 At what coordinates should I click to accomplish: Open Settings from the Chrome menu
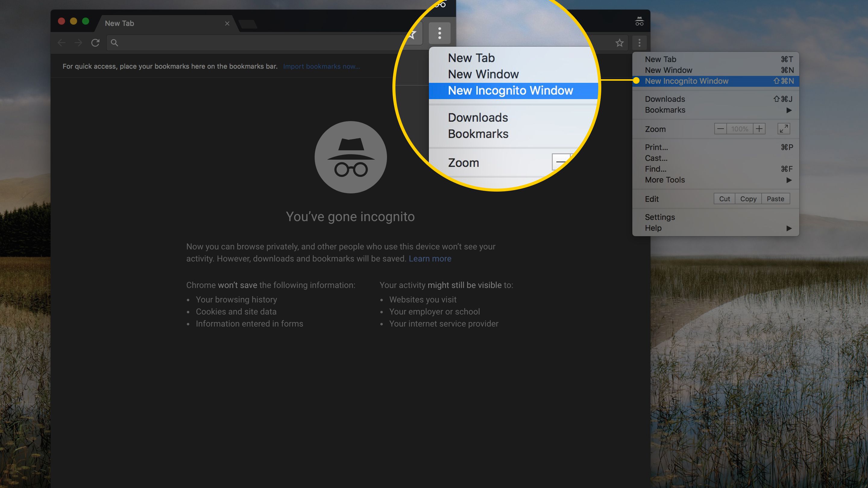click(x=659, y=217)
